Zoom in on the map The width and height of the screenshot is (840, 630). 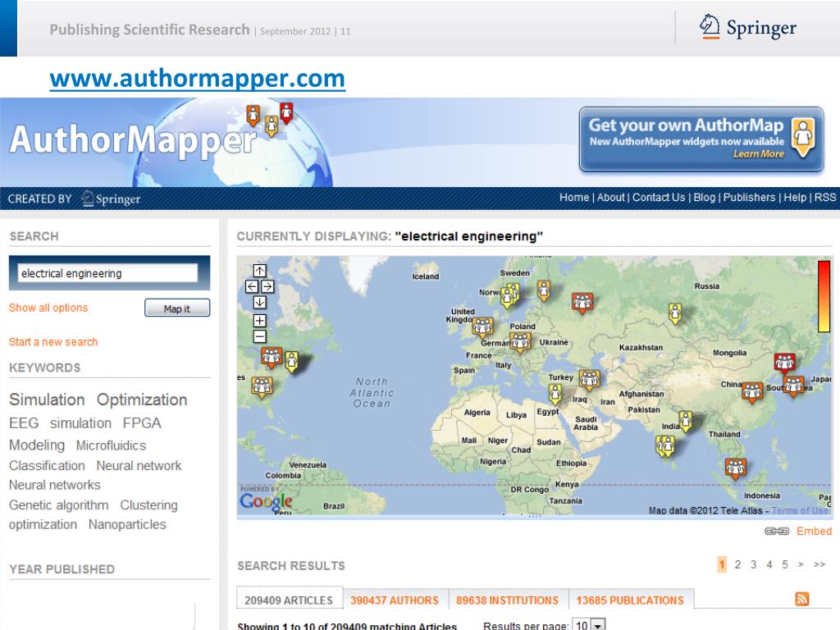[259, 320]
